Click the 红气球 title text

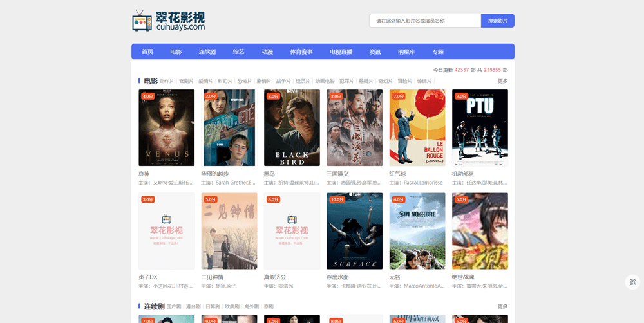pyautogui.click(x=397, y=174)
